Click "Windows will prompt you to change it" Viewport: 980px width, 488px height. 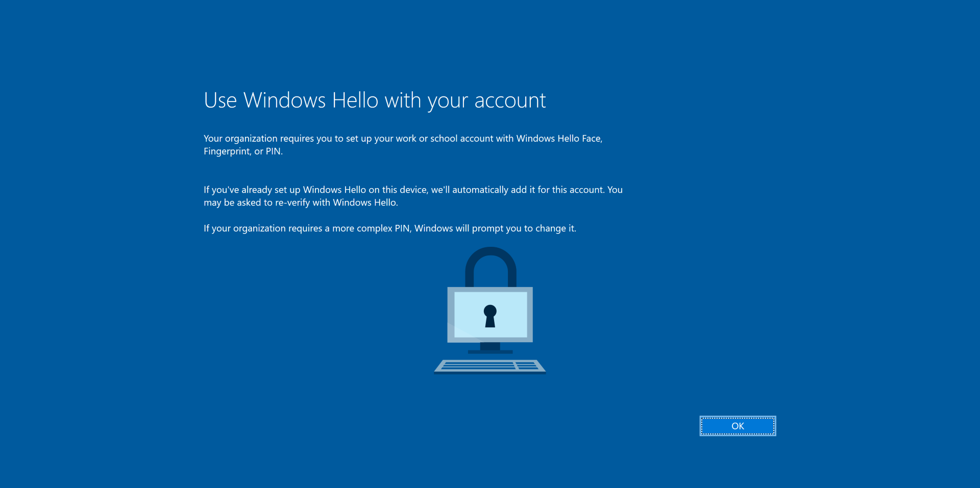(x=495, y=228)
